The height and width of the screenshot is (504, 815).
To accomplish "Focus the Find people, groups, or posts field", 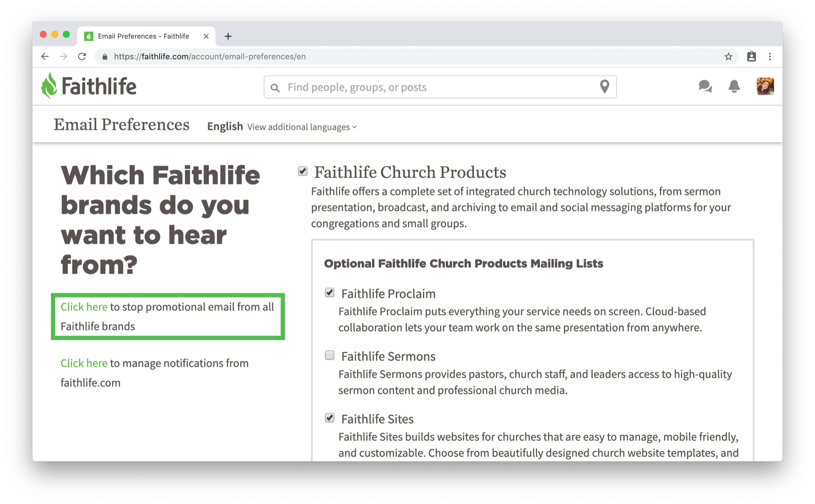I will coord(440,87).
